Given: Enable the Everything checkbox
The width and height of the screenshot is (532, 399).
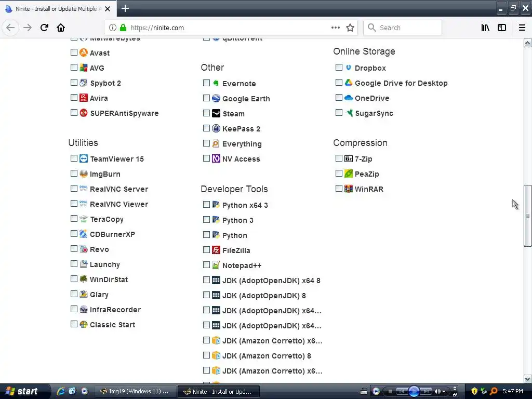Looking at the screenshot, I should tap(206, 143).
